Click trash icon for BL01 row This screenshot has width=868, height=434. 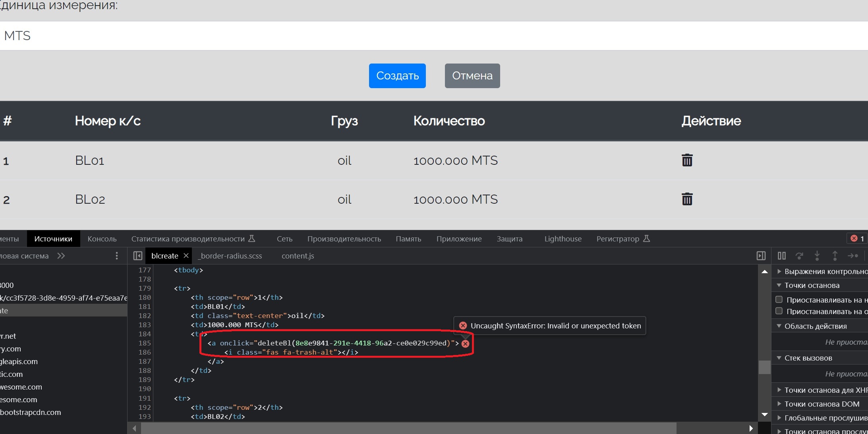coord(687,160)
